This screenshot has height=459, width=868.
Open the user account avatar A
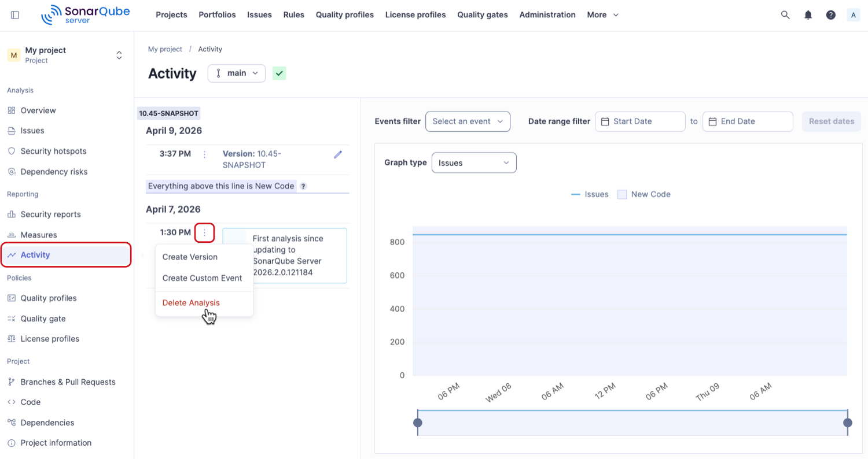point(853,15)
